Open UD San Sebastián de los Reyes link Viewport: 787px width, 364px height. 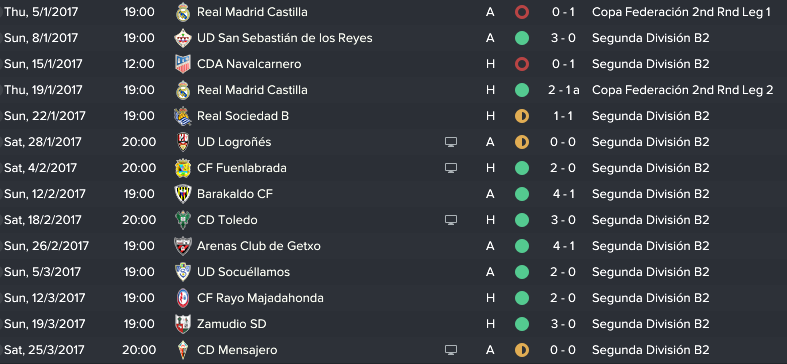point(285,38)
